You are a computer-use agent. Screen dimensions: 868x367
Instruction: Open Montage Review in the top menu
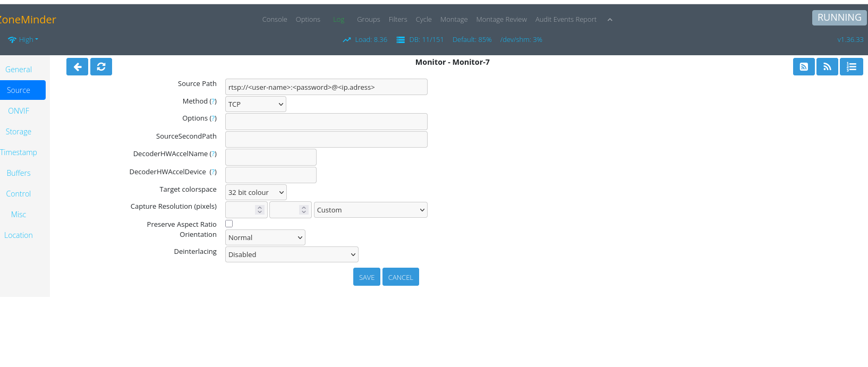[501, 20]
